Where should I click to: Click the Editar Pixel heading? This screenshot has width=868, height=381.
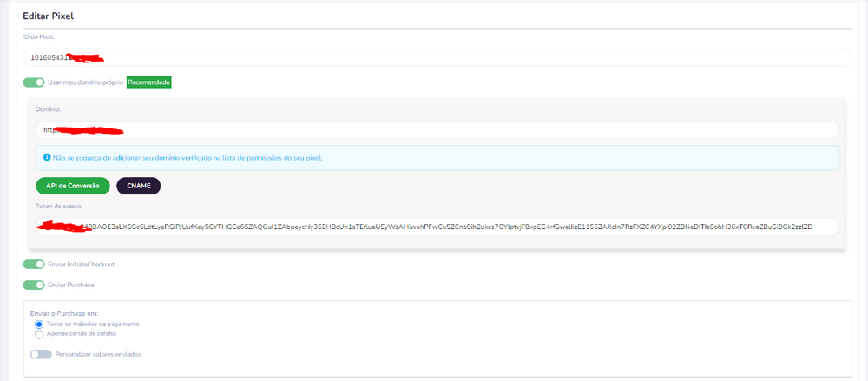(x=48, y=16)
